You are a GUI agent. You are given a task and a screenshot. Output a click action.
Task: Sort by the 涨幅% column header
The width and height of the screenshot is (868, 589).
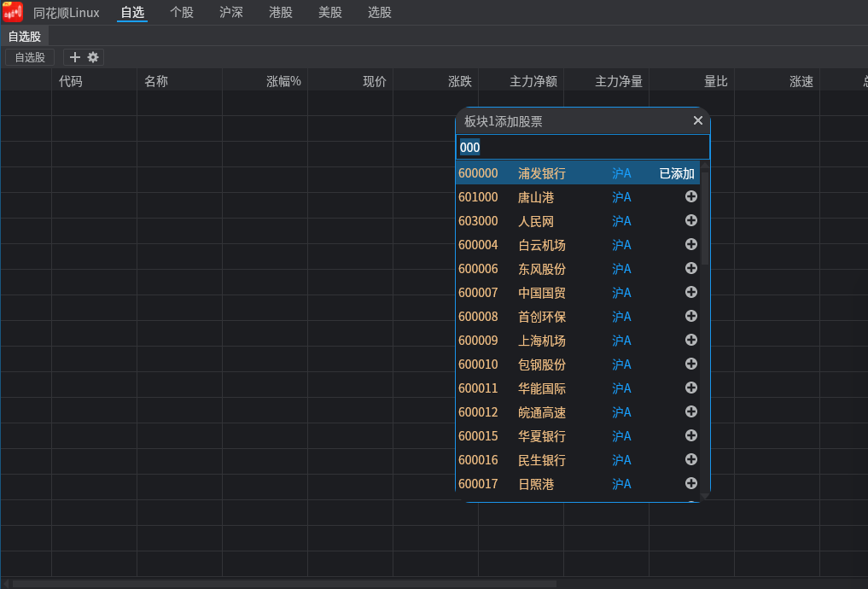(283, 81)
